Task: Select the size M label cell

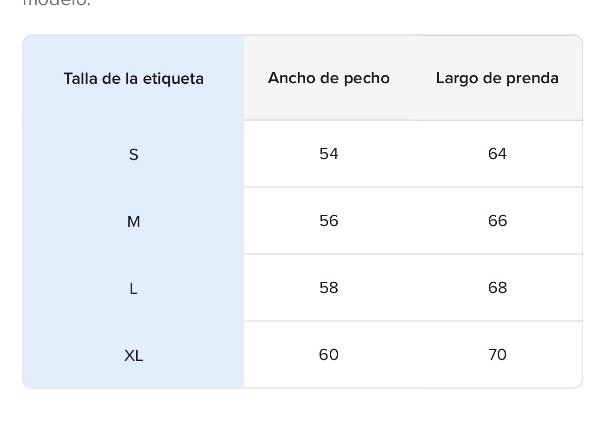Action: [133, 221]
